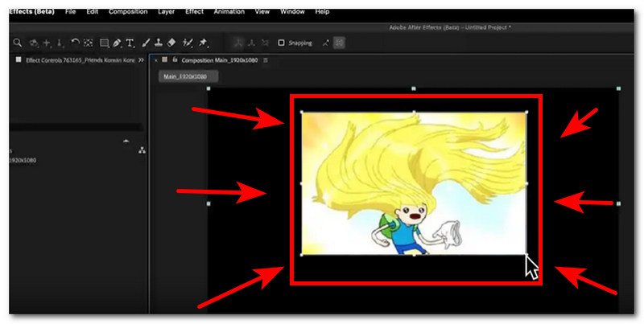Open the Edit menu
This screenshot has height=324, width=644.
pyautogui.click(x=93, y=11)
